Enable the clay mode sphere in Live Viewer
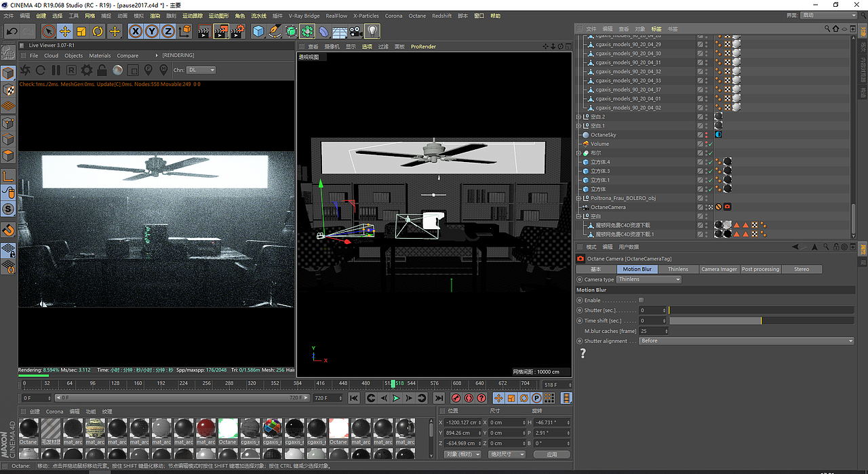 [117, 70]
